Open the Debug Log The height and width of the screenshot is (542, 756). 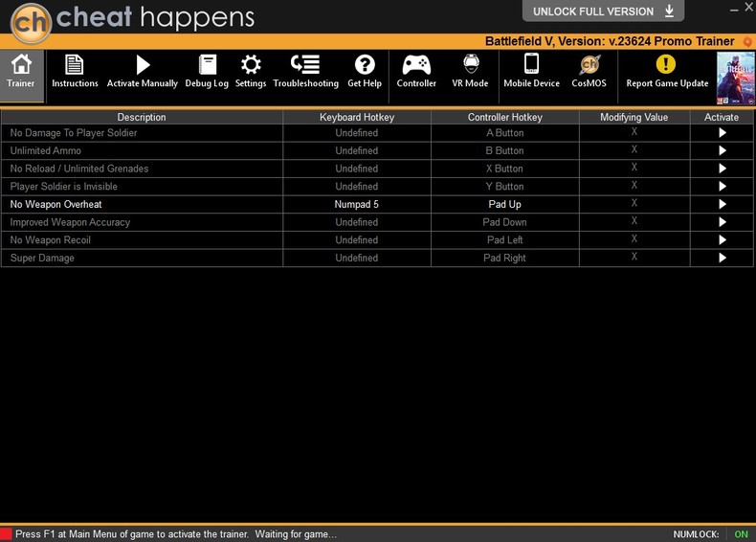[207, 65]
